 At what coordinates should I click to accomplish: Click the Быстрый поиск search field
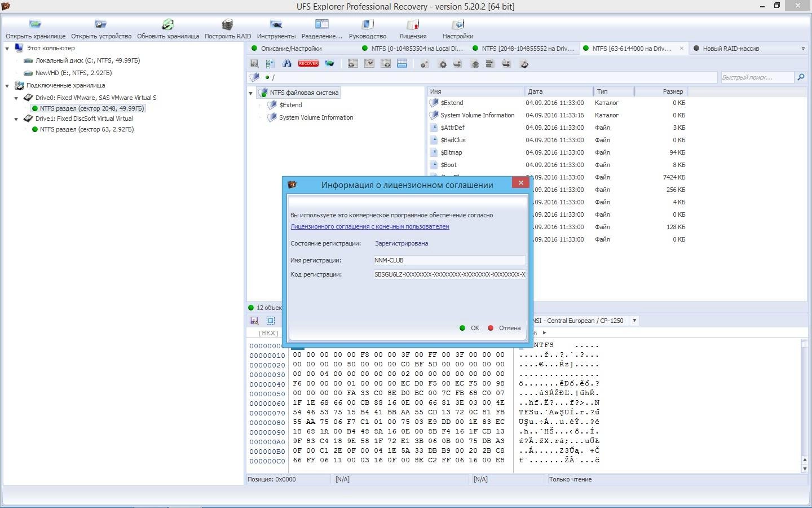click(757, 77)
